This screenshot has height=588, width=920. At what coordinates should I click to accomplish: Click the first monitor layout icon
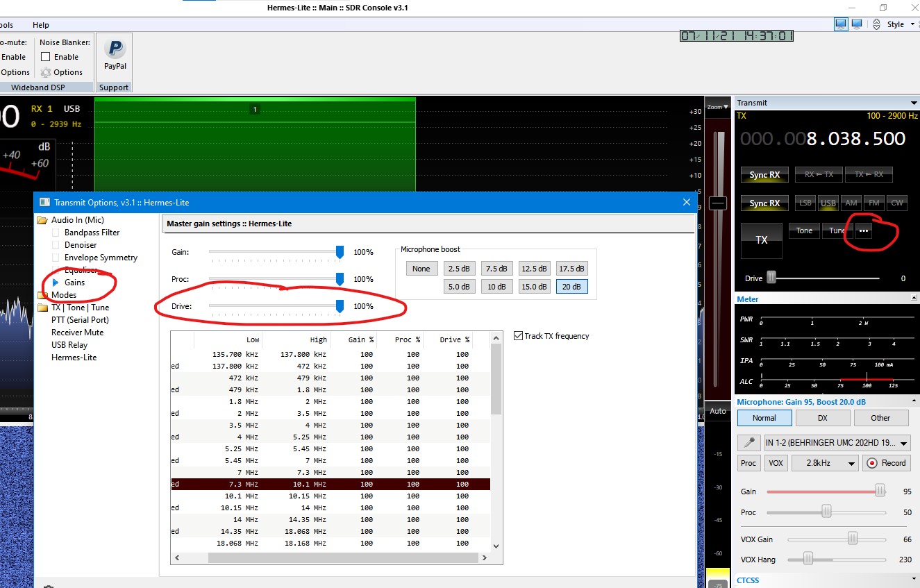[x=841, y=24]
